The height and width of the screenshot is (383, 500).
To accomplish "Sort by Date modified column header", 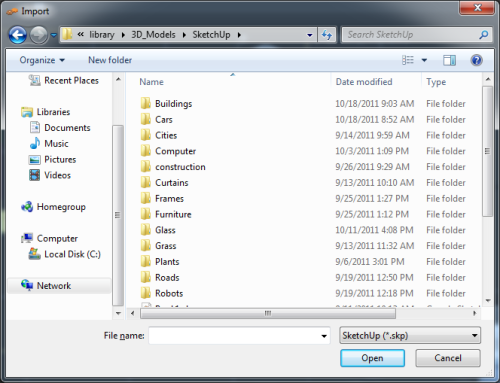I will click(x=364, y=82).
